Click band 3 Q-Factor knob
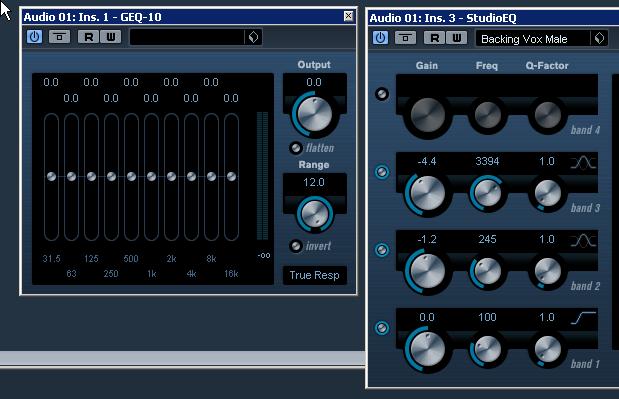The image size is (619, 399). click(x=548, y=193)
